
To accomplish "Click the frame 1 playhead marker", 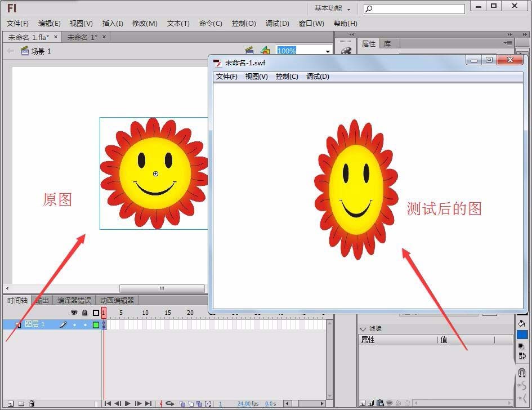I will [104, 312].
